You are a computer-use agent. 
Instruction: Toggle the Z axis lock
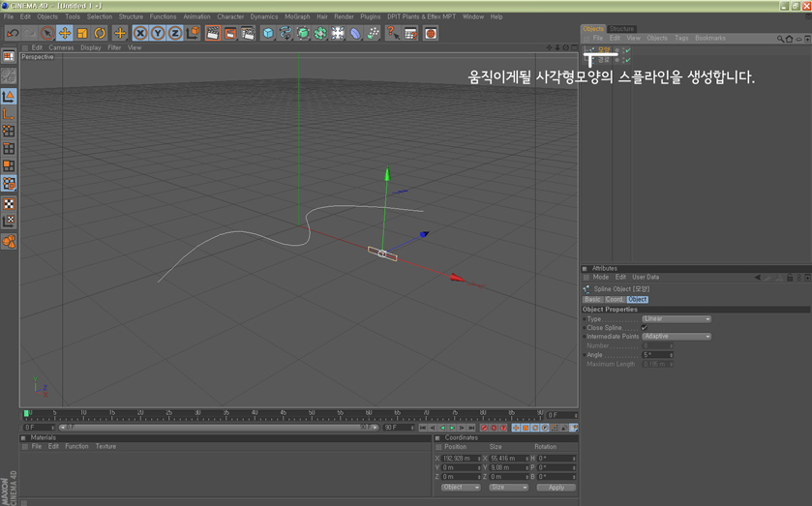tap(175, 34)
